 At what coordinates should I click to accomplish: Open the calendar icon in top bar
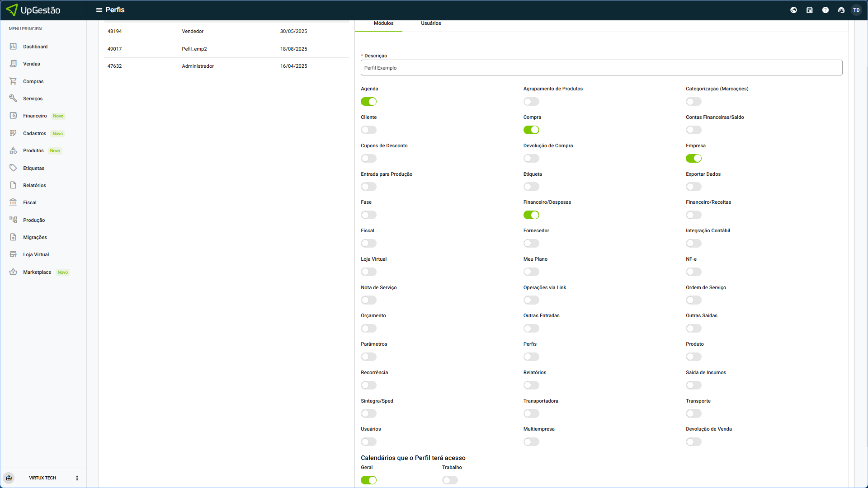point(809,10)
